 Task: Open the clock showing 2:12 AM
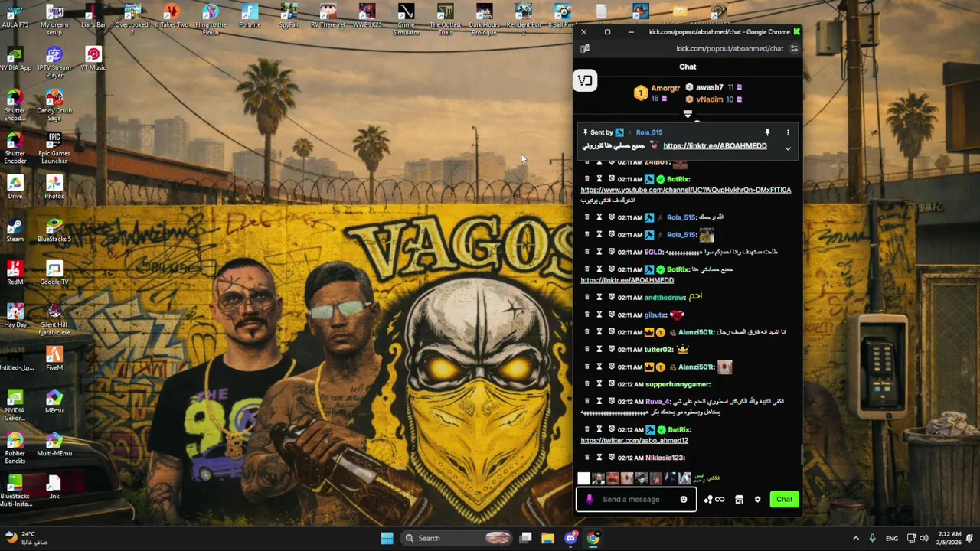point(949,538)
